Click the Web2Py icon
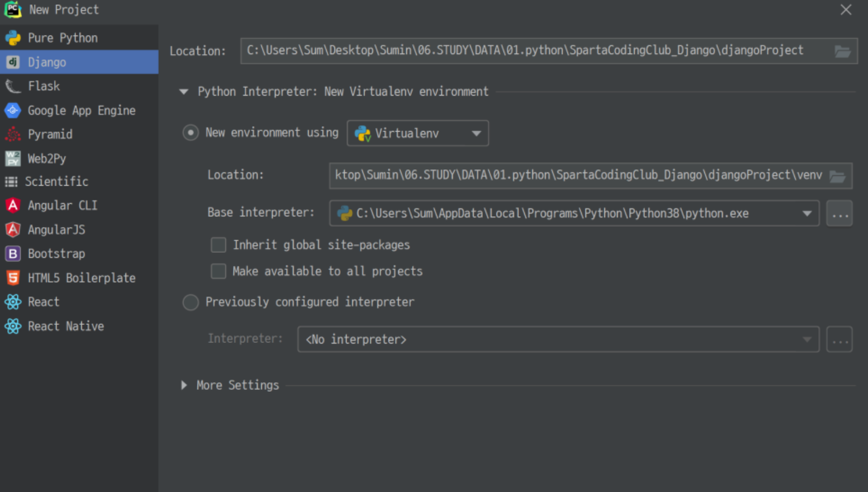 (13, 158)
